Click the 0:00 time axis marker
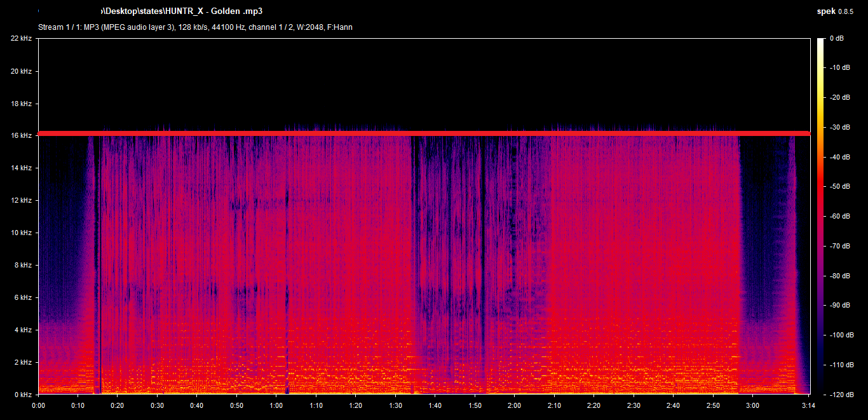Viewport: 868px width, 420px height. (x=38, y=405)
